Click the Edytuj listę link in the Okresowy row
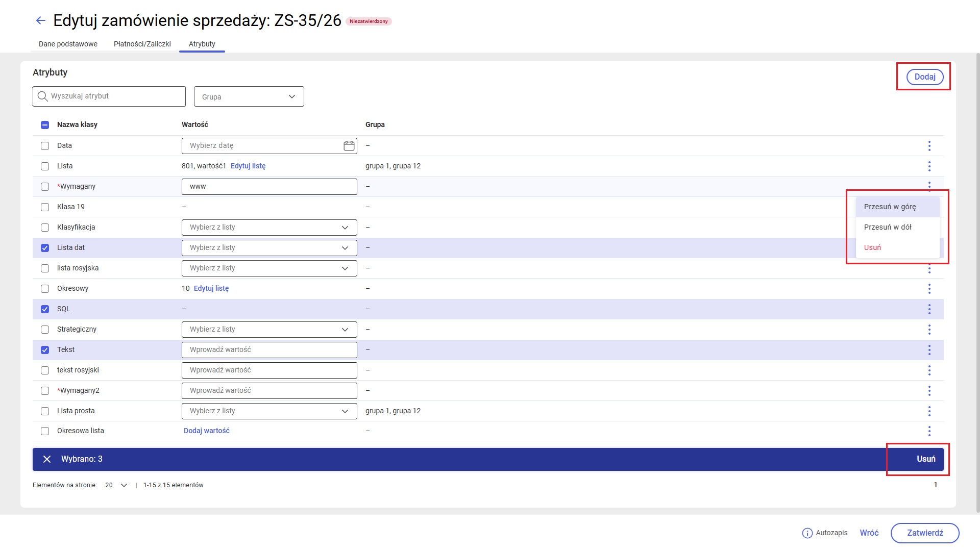Screen dimensions: 980x551 click(x=211, y=288)
